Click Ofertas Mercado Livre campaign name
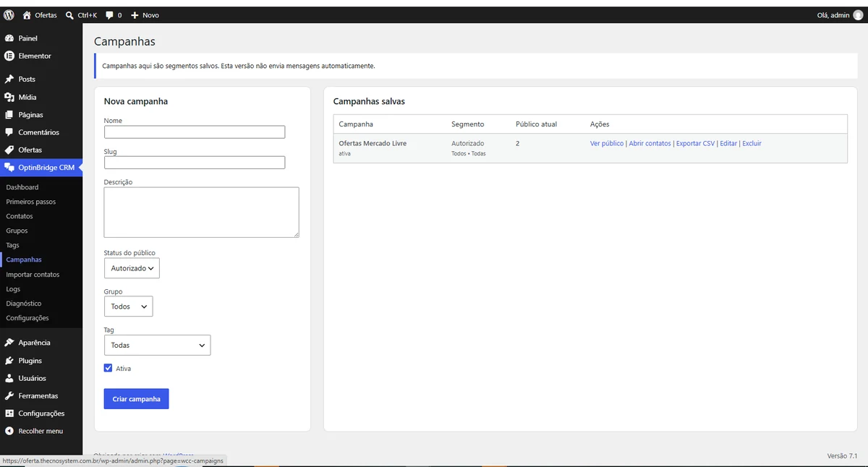The width and height of the screenshot is (868, 467). (373, 143)
